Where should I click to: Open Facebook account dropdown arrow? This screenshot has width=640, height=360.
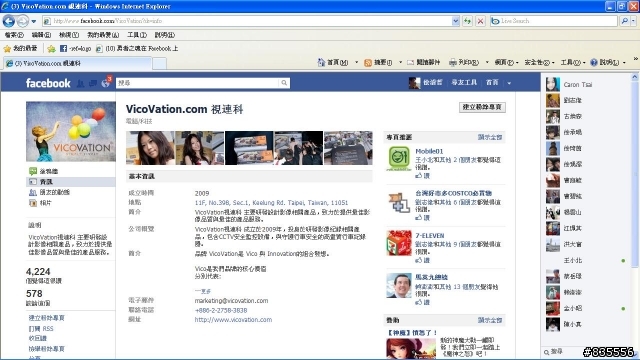pyautogui.click(x=509, y=83)
